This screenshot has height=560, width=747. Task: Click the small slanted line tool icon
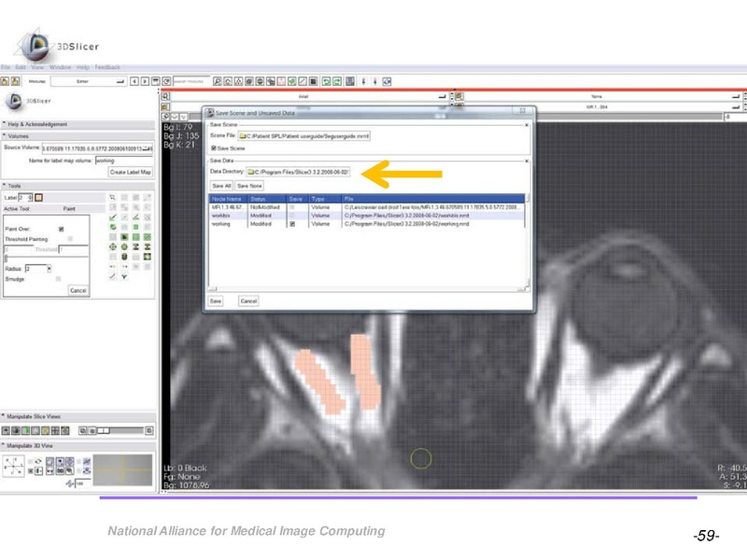click(x=112, y=276)
